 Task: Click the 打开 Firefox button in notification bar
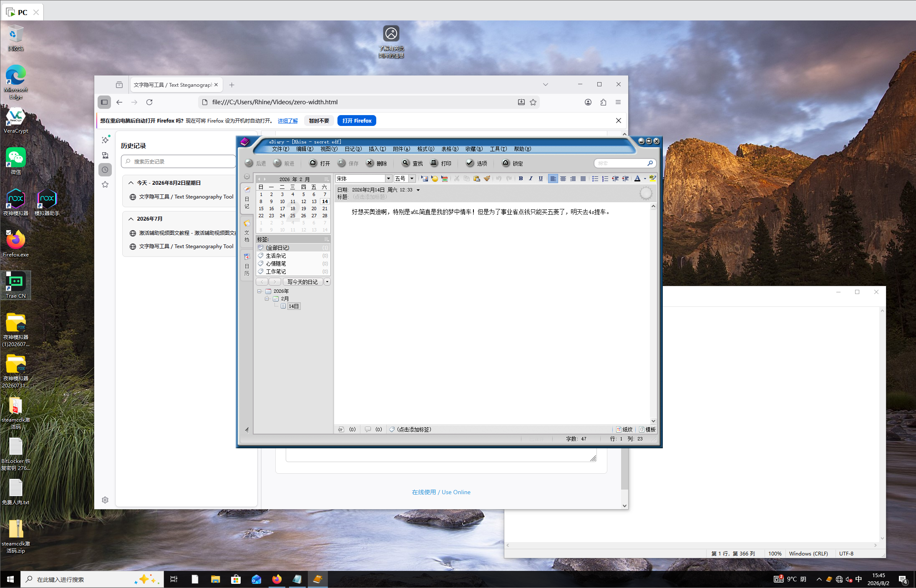point(357,121)
